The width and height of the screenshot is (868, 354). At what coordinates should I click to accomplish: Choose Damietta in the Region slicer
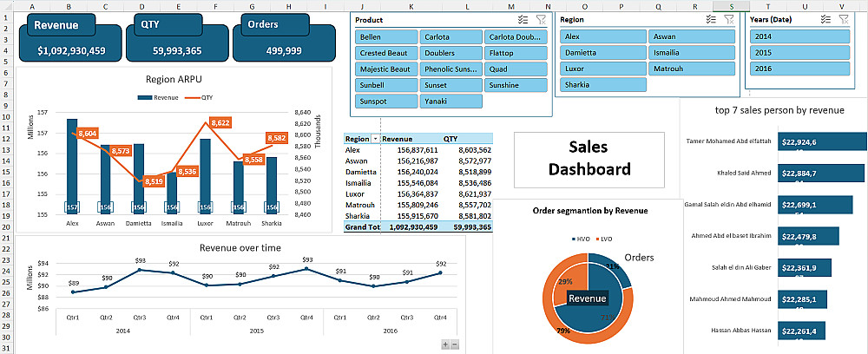(603, 53)
